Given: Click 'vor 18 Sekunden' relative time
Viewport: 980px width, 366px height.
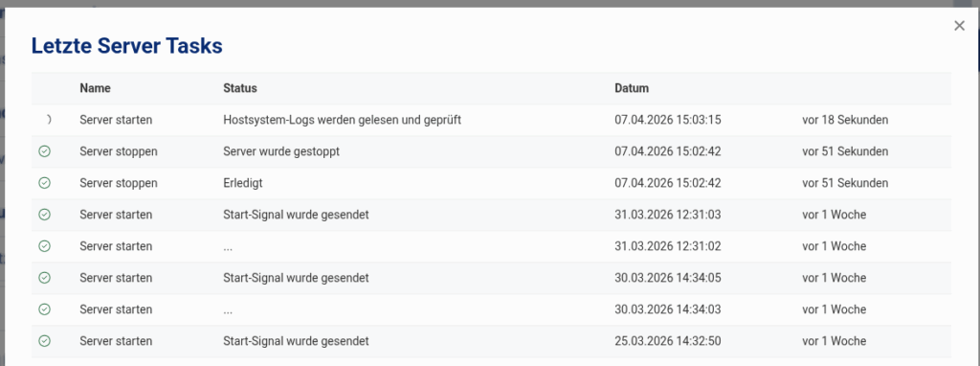Looking at the screenshot, I should (x=845, y=120).
